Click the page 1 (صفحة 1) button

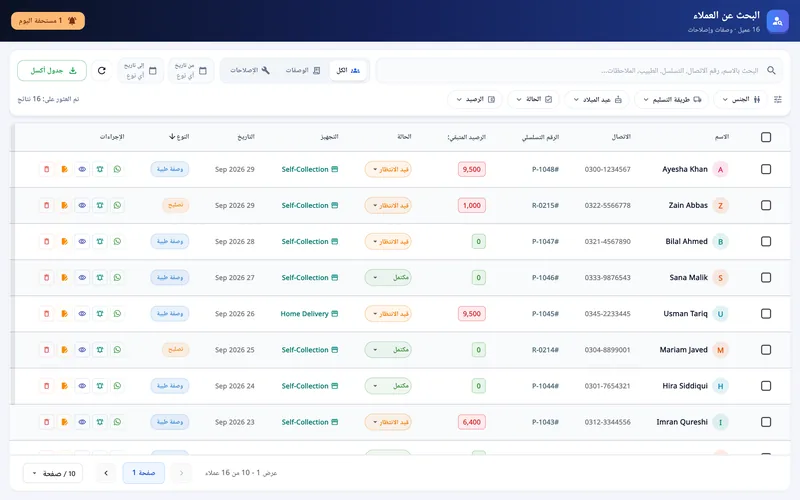143,473
